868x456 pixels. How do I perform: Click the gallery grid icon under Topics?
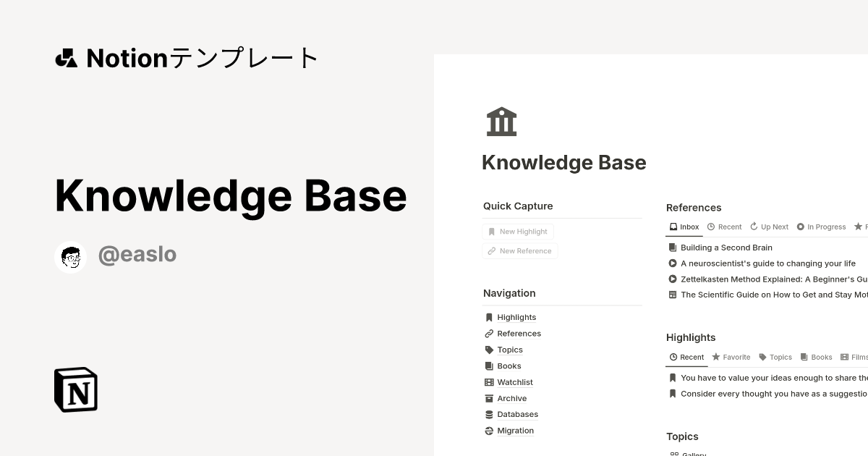pyautogui.click(x=673, y=453)
